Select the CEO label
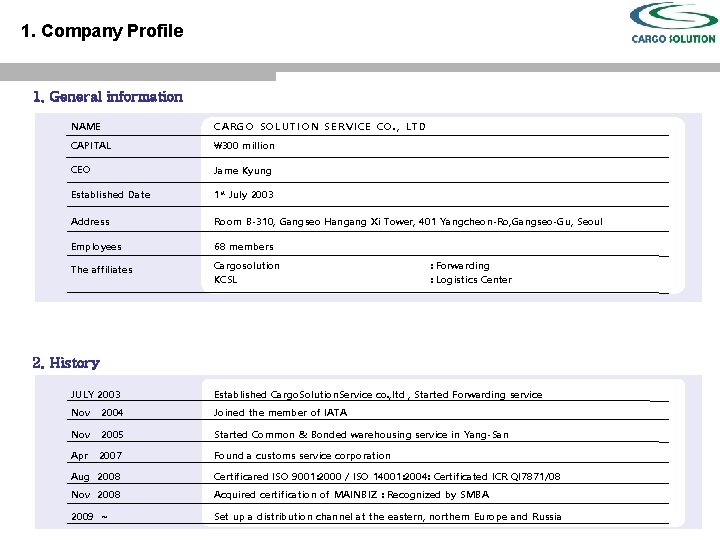This screenshot has width=720, height=540. point(80,169)
